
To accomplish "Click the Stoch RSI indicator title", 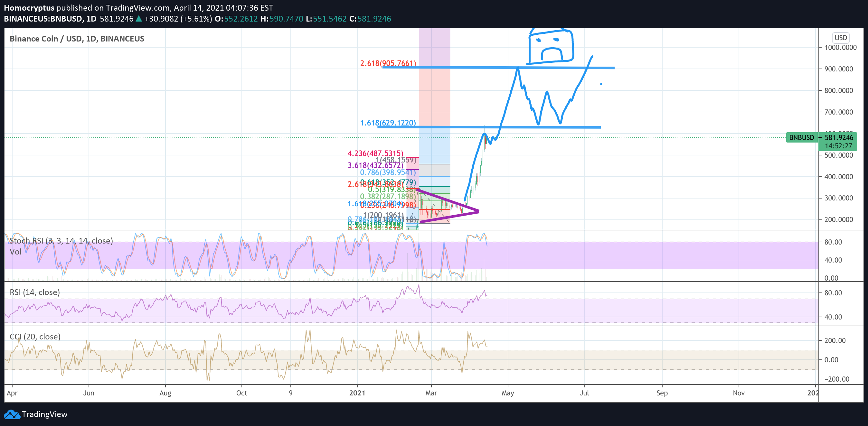I will pyautogui.click(x=61, y=241).
